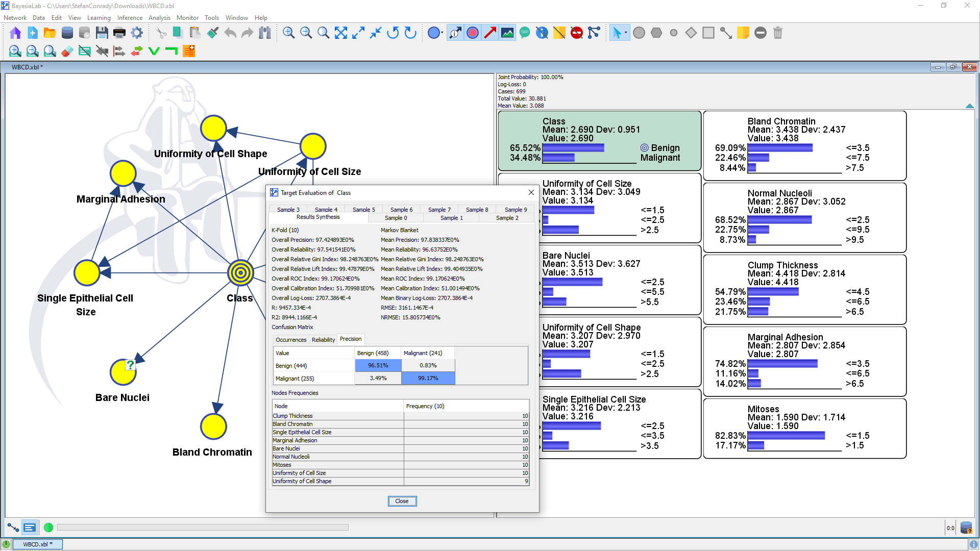Toggle the display background image button
The width and height of the screenshot is (980, 551).
click(507, 33)
